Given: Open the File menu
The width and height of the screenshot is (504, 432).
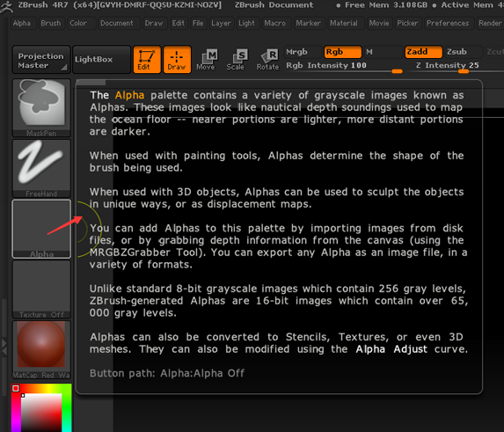Looking at the screenshot, I should coord(198,23).
